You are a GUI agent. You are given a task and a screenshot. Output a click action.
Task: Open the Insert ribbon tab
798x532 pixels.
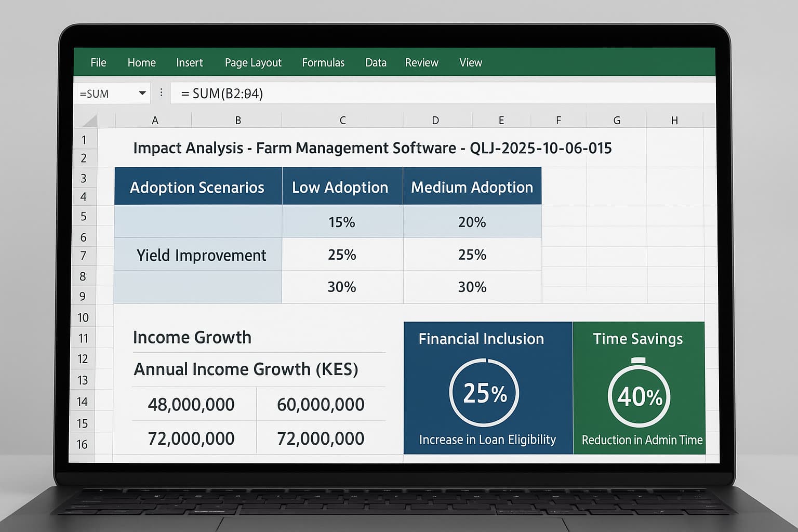pos(189,63)
